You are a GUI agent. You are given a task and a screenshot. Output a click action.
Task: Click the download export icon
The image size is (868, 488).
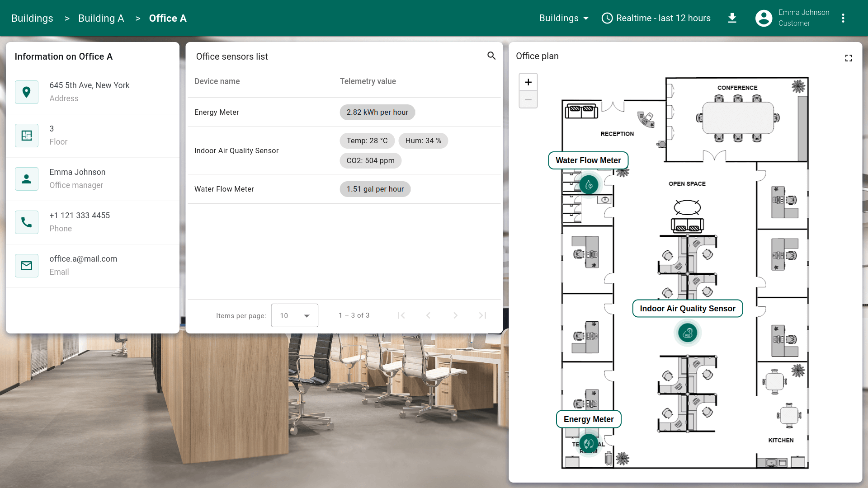tap(732, 18)
